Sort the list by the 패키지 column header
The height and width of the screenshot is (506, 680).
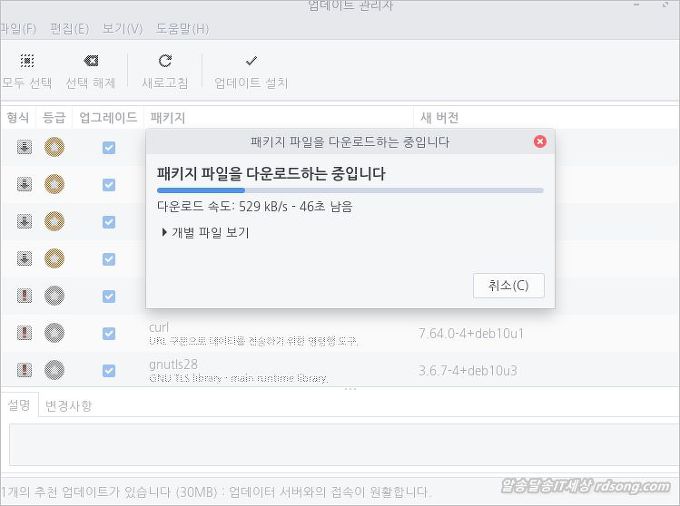point(167,118)
